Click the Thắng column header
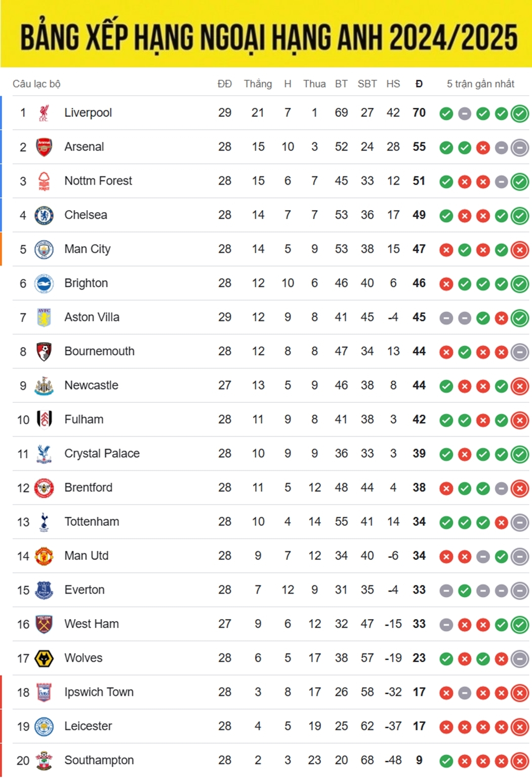 pos(258,84)
